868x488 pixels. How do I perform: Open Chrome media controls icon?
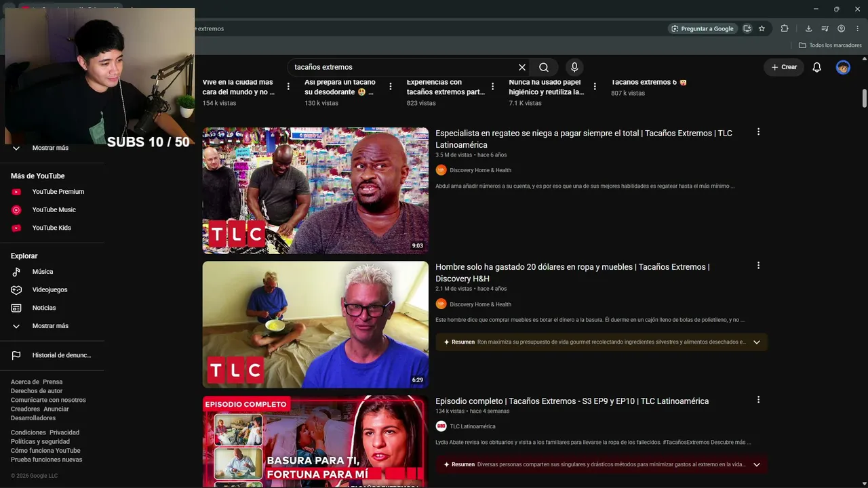click(825, 28)
